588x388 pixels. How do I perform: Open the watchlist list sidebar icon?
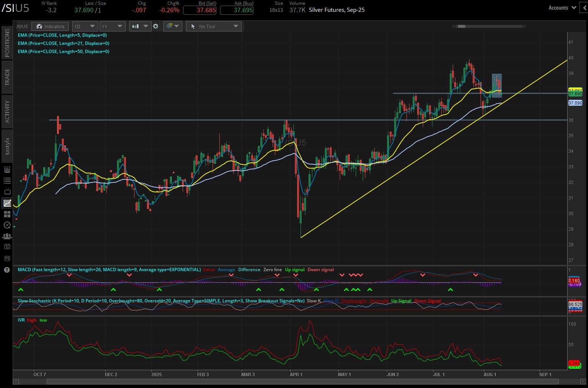[7, 181]
